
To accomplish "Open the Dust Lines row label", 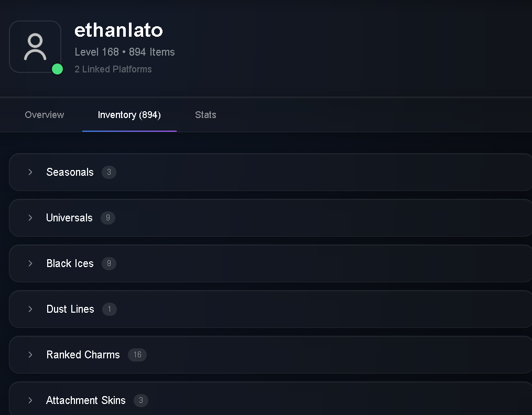I will (70, 309).
